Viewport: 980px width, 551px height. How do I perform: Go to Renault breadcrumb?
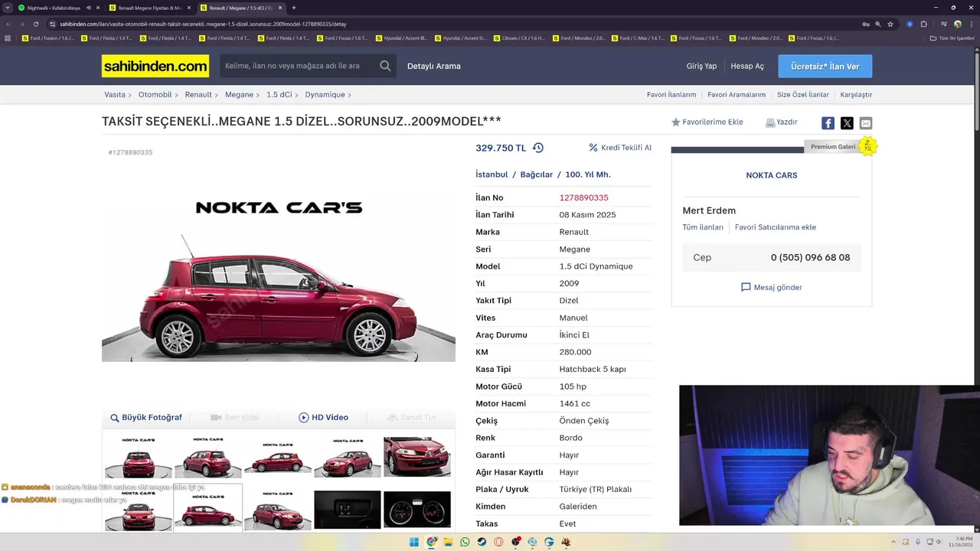tap(198, 95)
